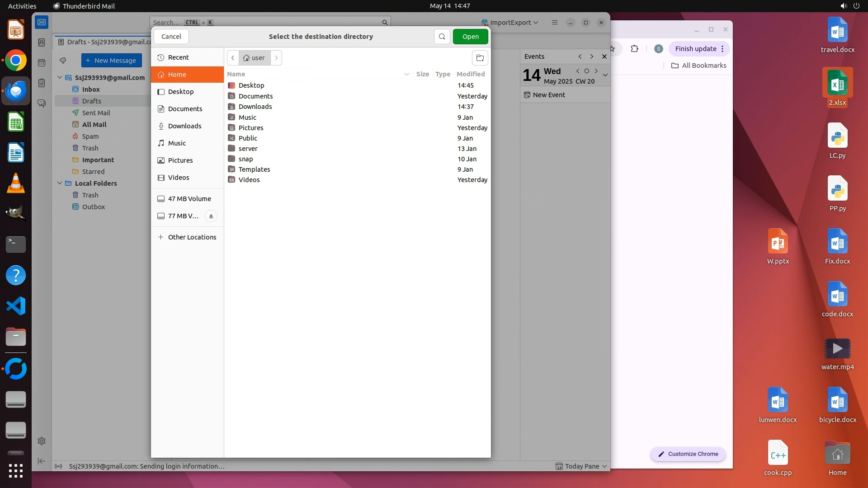Open the Address Book sidebar icon
The height and width of the screenshot is (488, 868).
point(42,42)
